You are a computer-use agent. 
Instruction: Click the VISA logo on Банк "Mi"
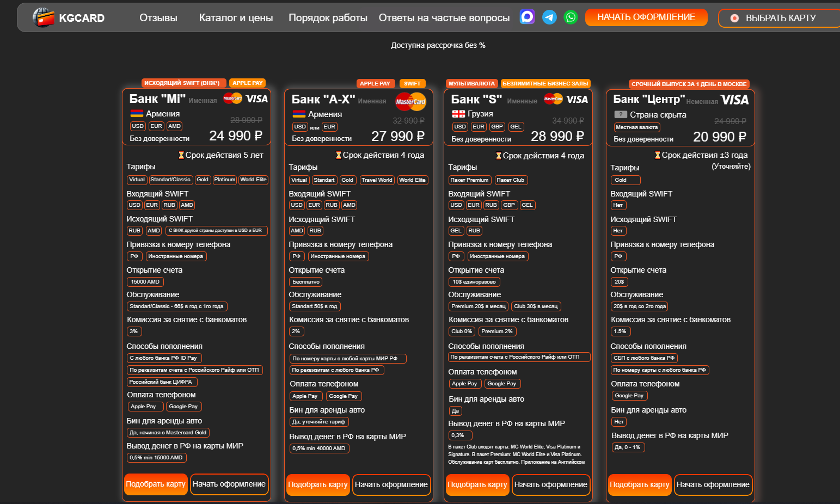click(x=257, y=99)
